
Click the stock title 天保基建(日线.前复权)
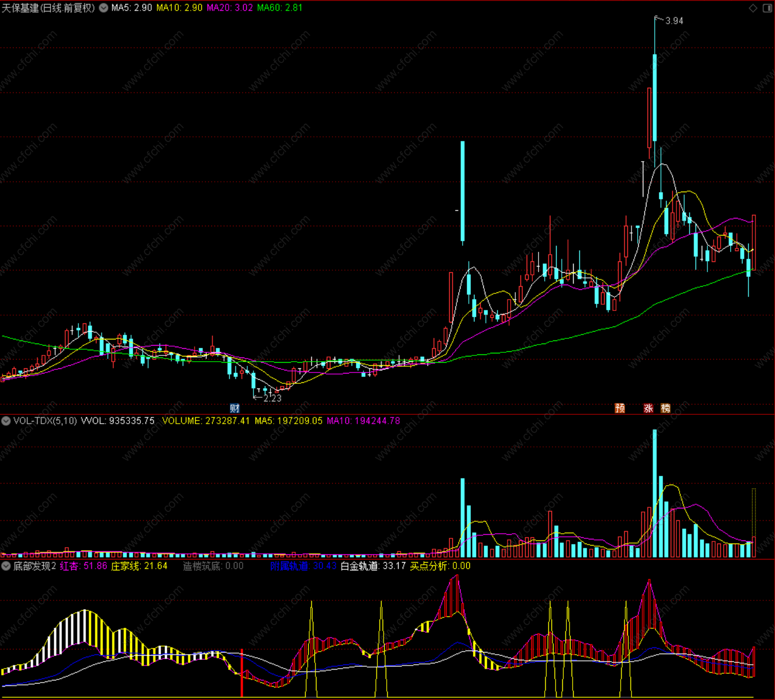coord(49,8)
